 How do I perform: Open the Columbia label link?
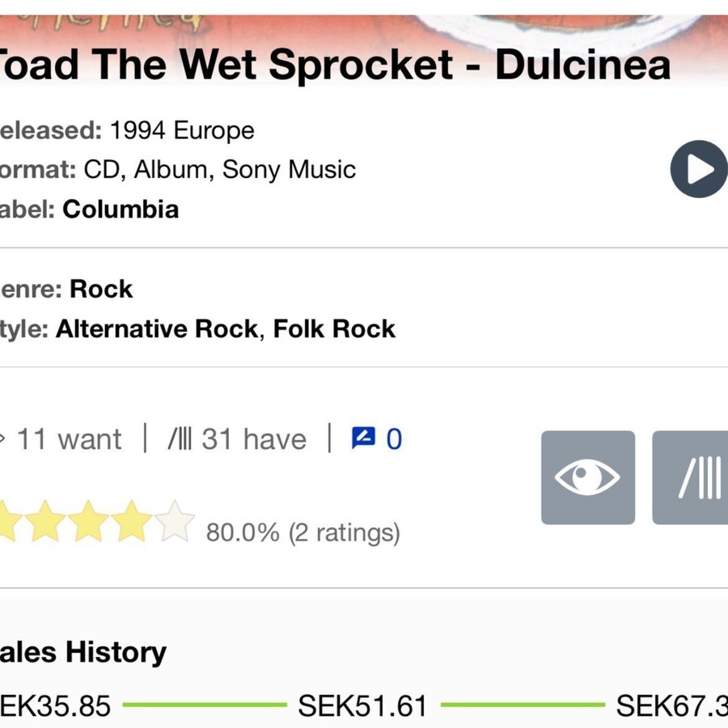tap(121, 209)
